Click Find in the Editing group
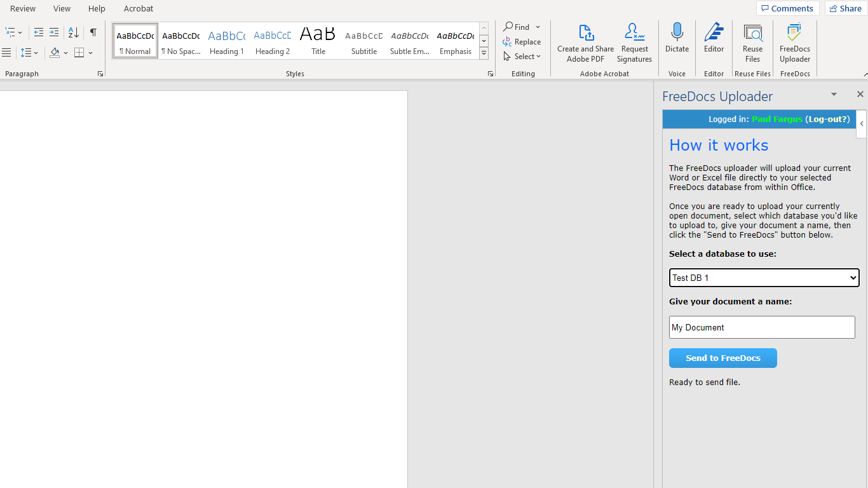 tap(517, 27)
